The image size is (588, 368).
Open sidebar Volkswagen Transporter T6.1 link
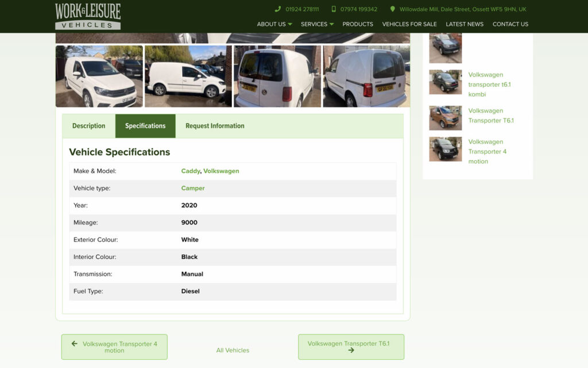coord(491,116)
